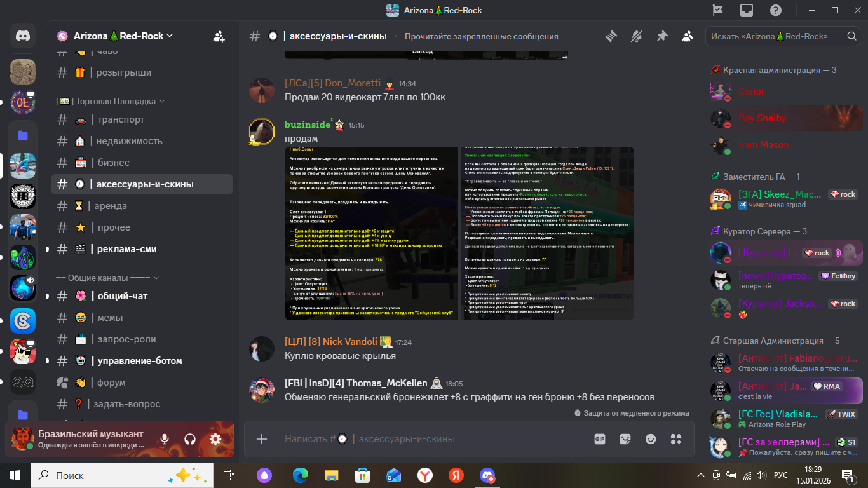Toggle channel notification settings bell
This screenshot has height=488, width=868.
pos(636,36)
